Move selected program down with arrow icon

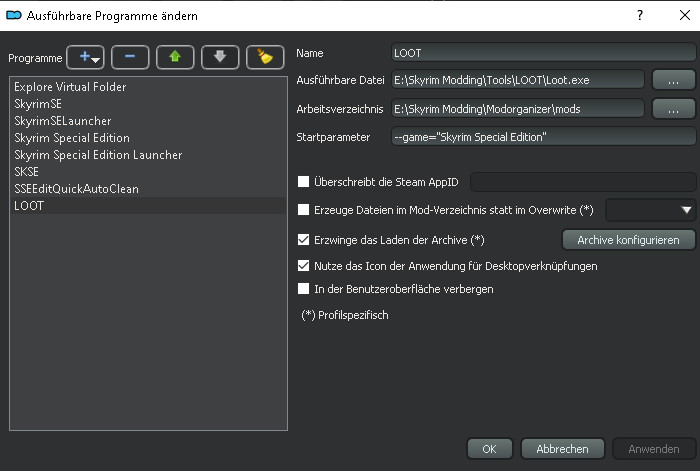(x=220, y=57)
